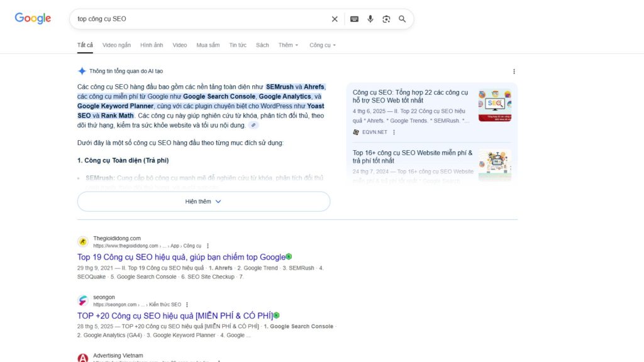The width and height of the screenshot is (644, 362).
Task: Open three-dot options for Thegioididong result
Action: tap(208, 246)
